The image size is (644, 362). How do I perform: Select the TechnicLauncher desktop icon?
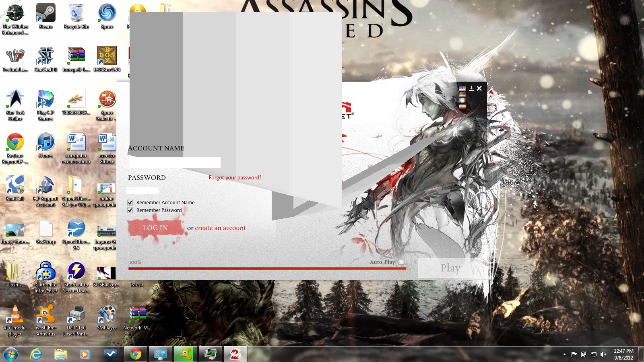[15, 59]
